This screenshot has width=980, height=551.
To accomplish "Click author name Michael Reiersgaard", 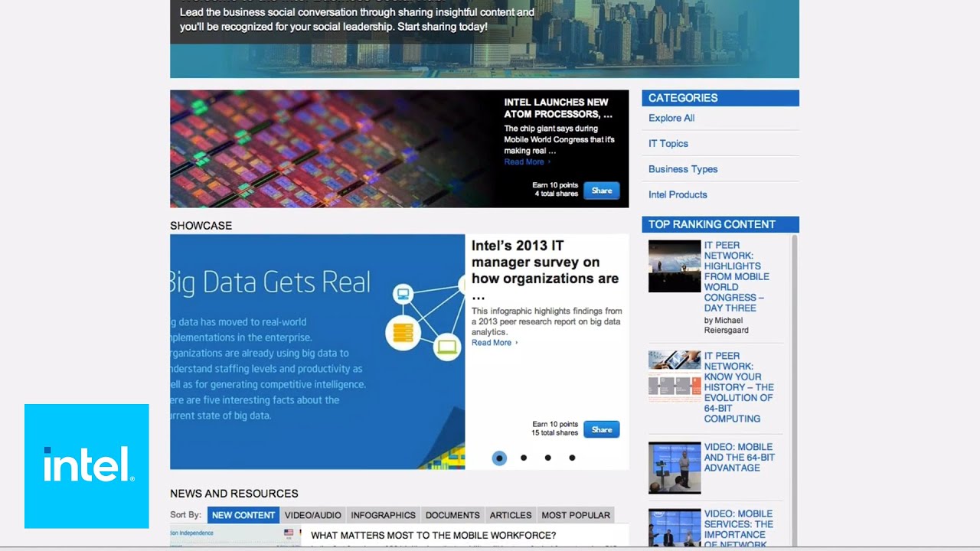I will coord(727,325).
